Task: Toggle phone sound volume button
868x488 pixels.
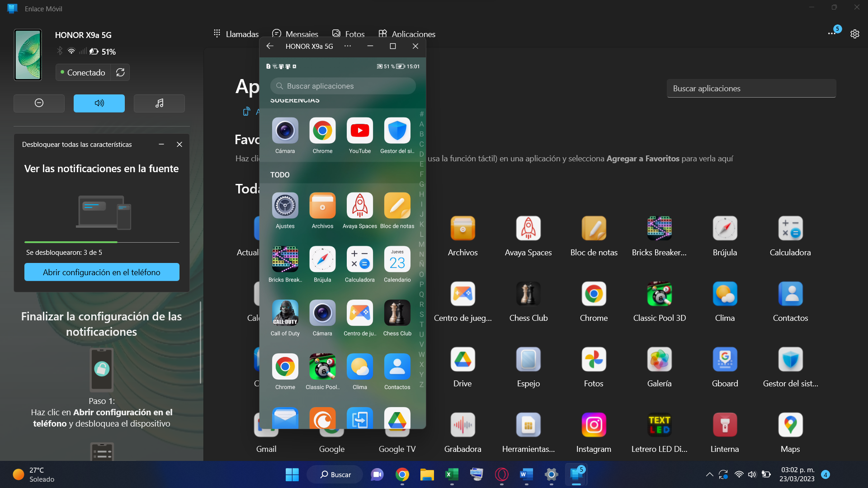Action: (x=99, y=103)
